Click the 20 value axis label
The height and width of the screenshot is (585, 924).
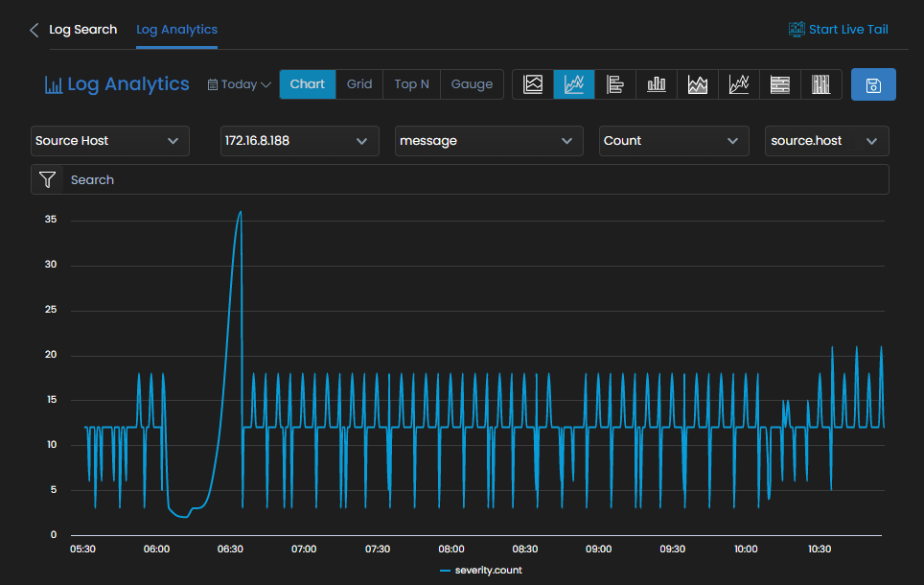[x=51, y=355]
